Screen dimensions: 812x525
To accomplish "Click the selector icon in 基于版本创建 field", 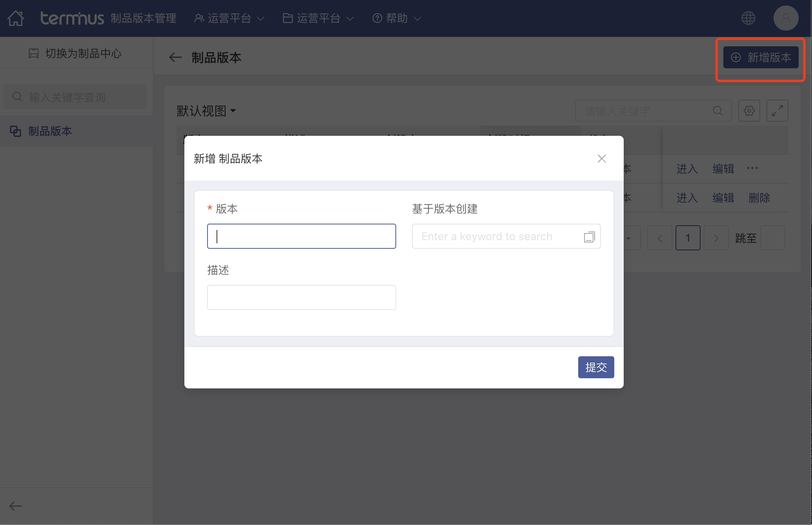I will click(589, 237).
